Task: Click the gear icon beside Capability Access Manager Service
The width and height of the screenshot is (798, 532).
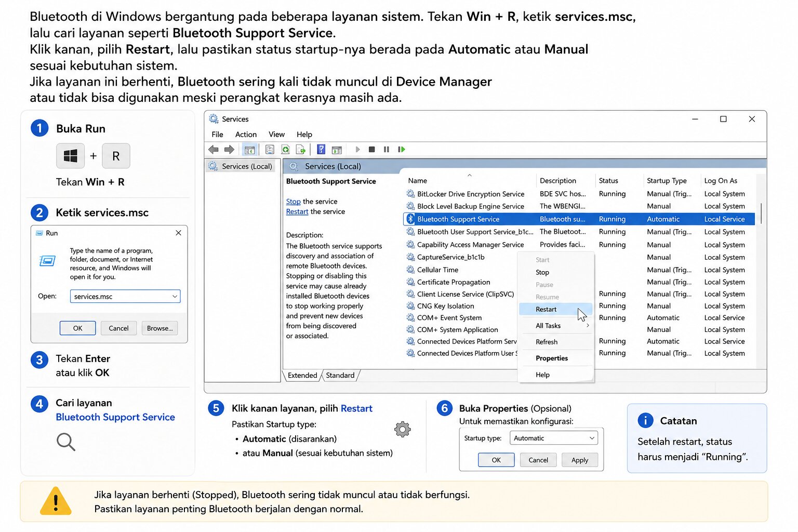Action: tap(410, 245)
